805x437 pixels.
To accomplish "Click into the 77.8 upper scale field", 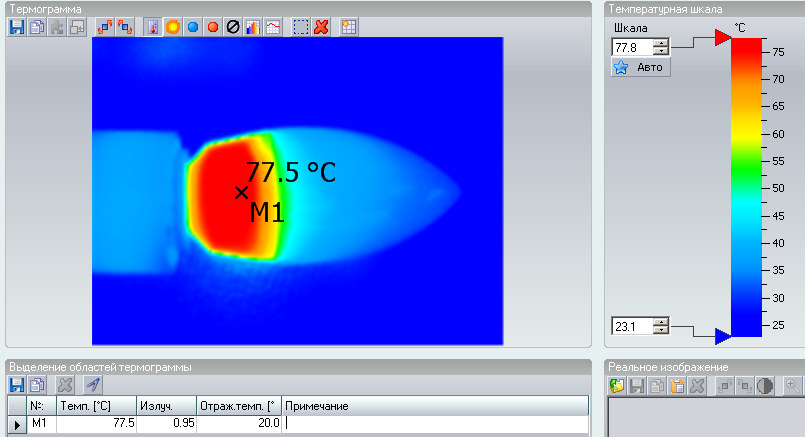I will coord(634,47).
